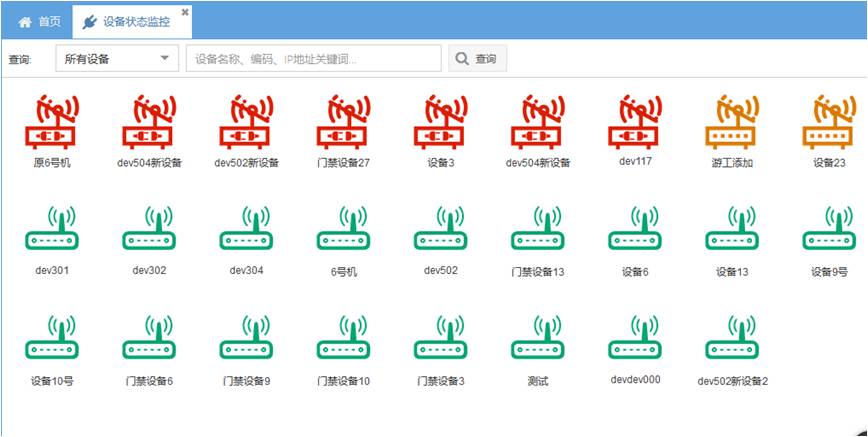868x437 pixels.
Task: Click the 原6号机 name label
Action: [x=51, y=163]
